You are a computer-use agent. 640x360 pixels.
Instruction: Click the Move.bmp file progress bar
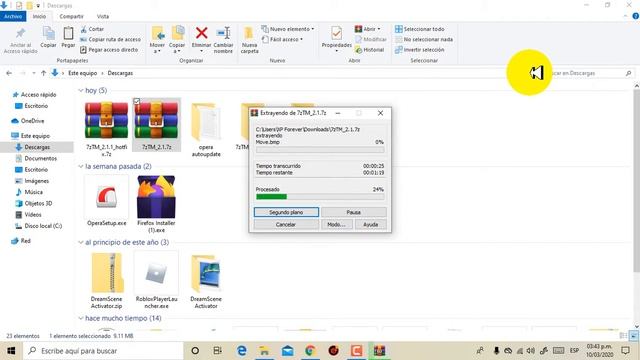320,150
